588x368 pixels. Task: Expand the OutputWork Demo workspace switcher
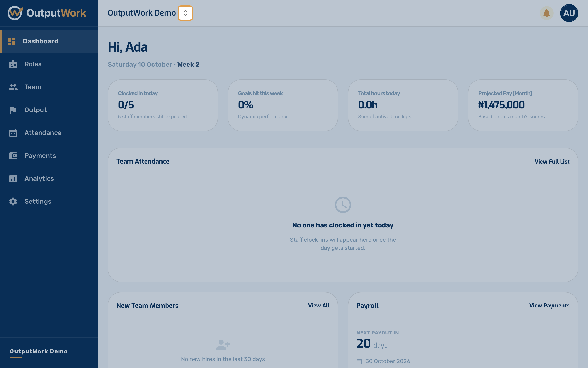pos(185,13)
